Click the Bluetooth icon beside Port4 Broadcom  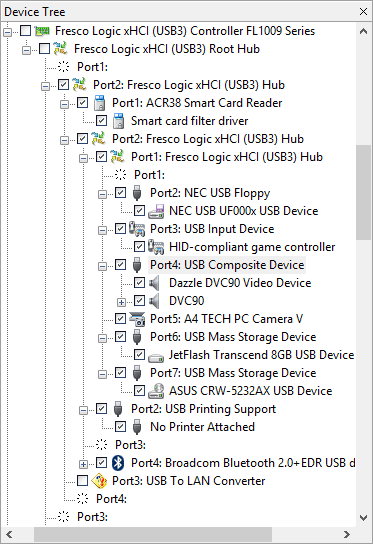click(118, 463)
